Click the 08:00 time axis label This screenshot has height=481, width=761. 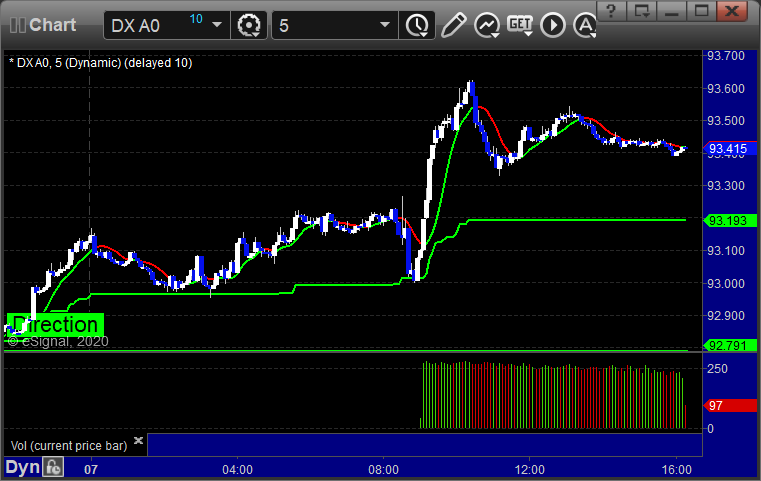coord(383,469)
